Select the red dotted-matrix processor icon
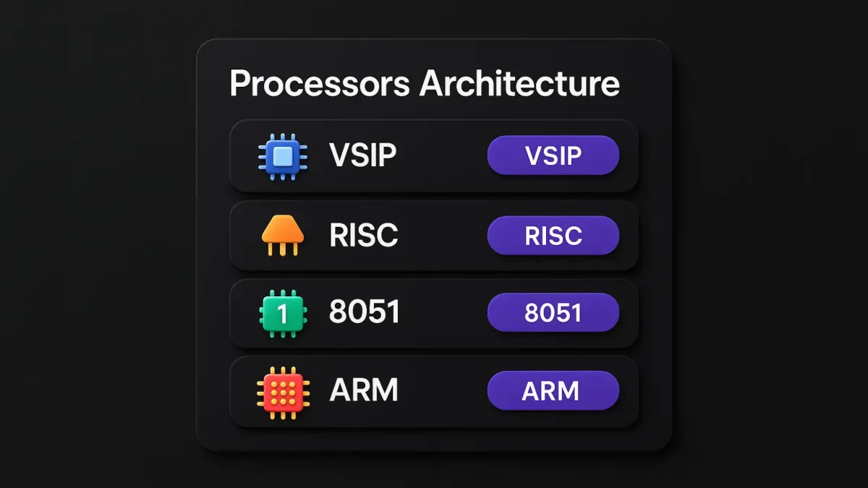The height and width of the screenshot is (488, 868). coord(284,390)
